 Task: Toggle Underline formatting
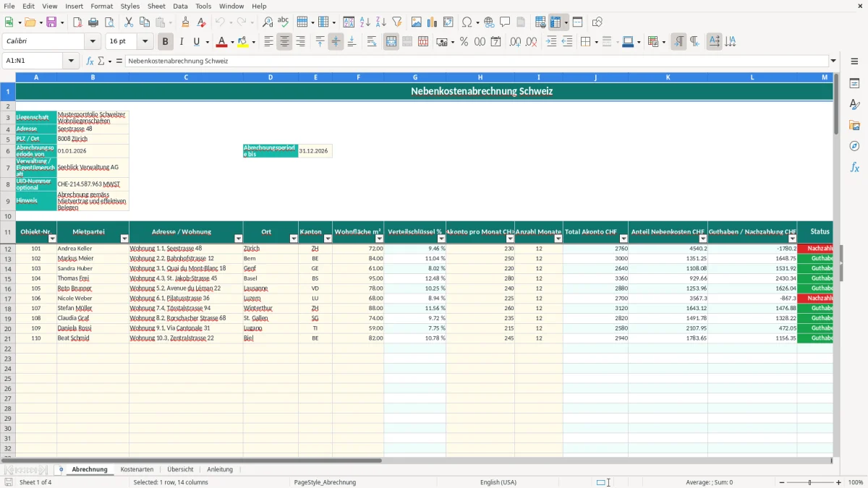coord(197,42)
